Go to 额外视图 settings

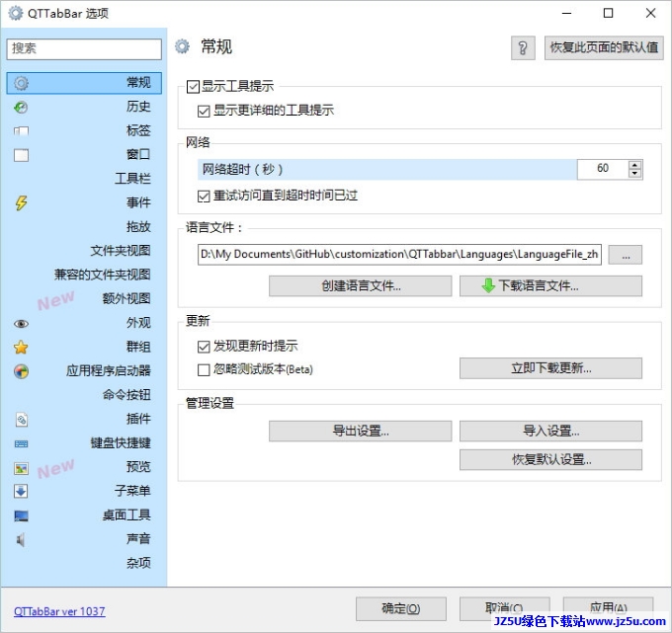coord(126,298)
